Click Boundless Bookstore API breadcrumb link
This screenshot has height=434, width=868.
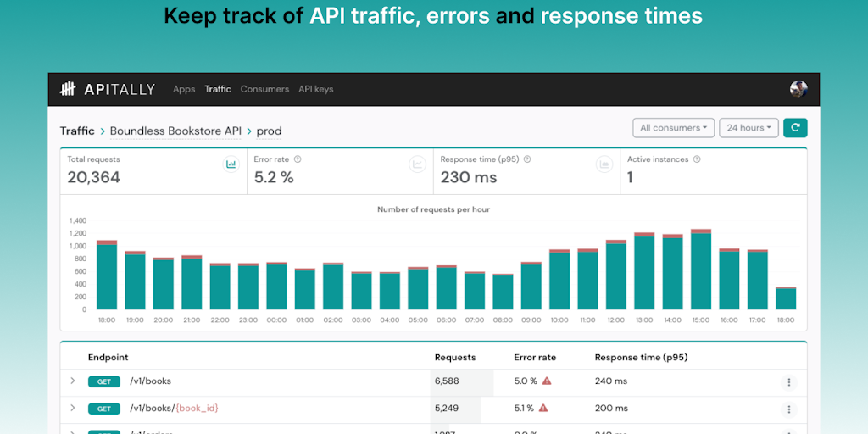click(175, 131)
